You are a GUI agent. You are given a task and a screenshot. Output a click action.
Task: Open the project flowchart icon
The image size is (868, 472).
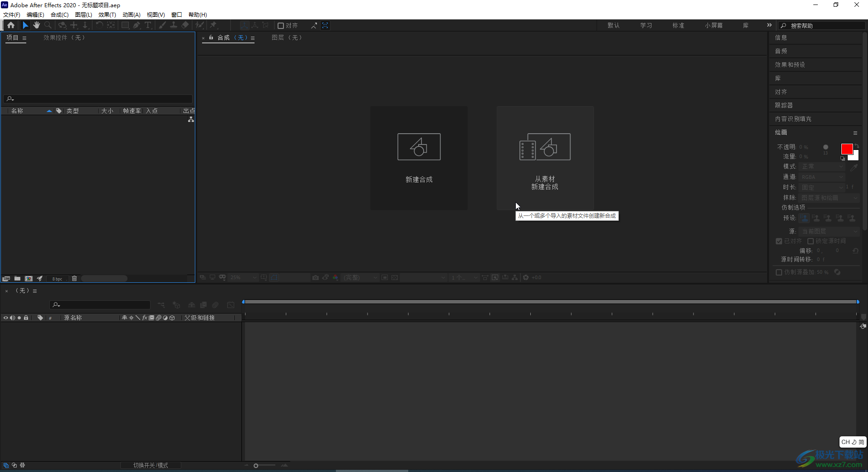click(x=191, y=119)
